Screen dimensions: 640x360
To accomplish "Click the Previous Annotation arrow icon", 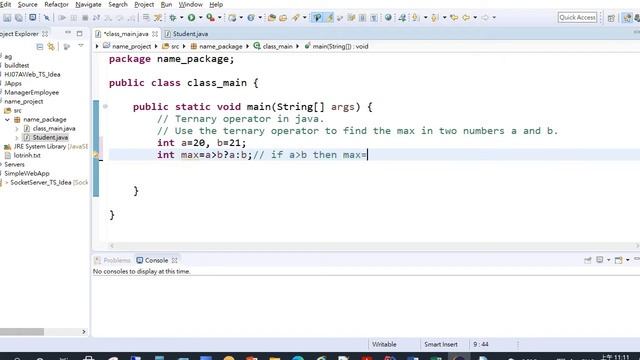I will (434, 18).
